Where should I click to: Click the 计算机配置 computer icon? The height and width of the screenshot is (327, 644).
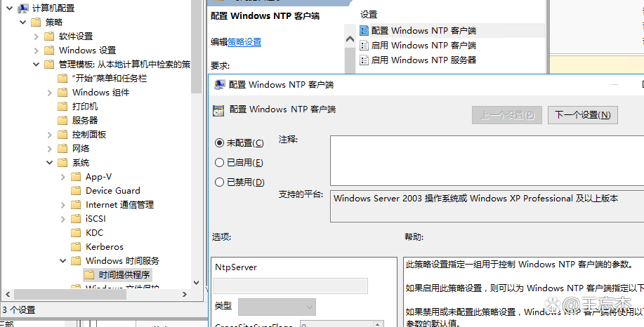(23, 8)
